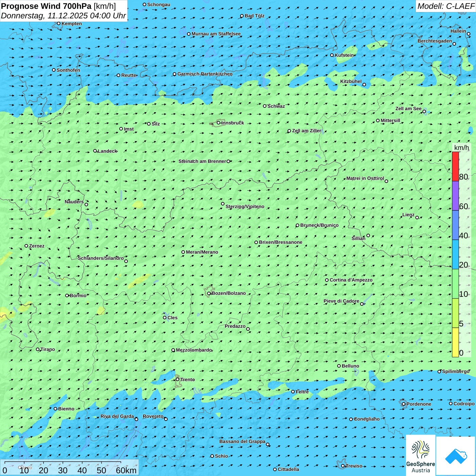Click the Kufstein location marker
This screenshot has height=476, width=476.
(332, 55)
